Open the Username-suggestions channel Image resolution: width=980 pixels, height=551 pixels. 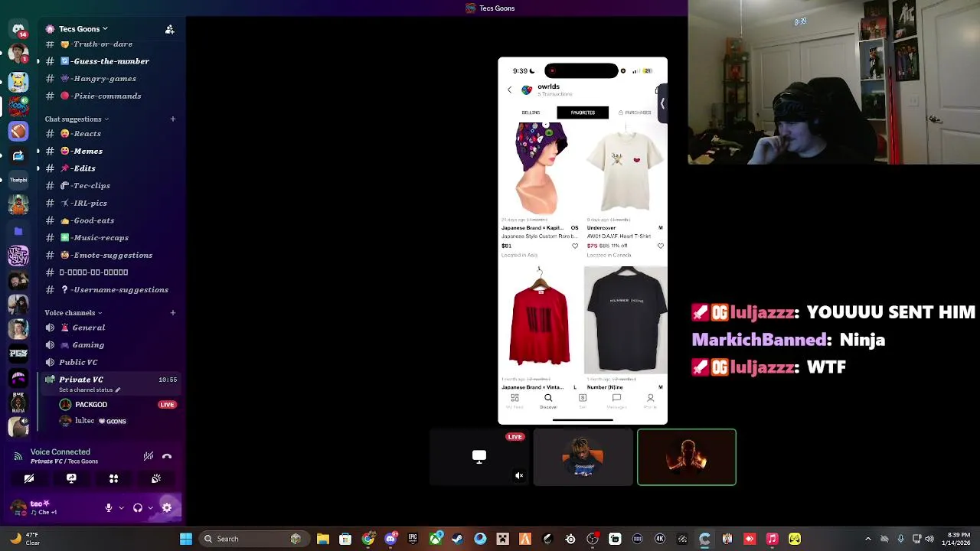tap(111, 290)
